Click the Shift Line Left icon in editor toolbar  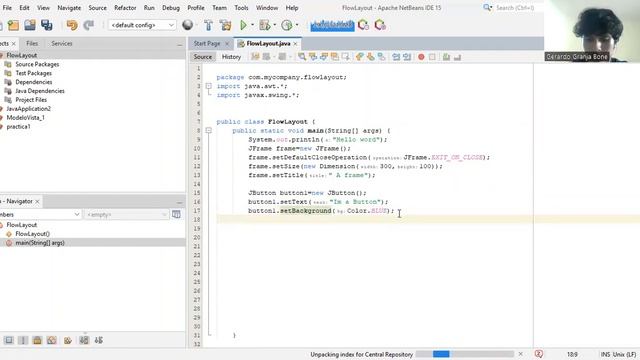click(x=396, y=57)
